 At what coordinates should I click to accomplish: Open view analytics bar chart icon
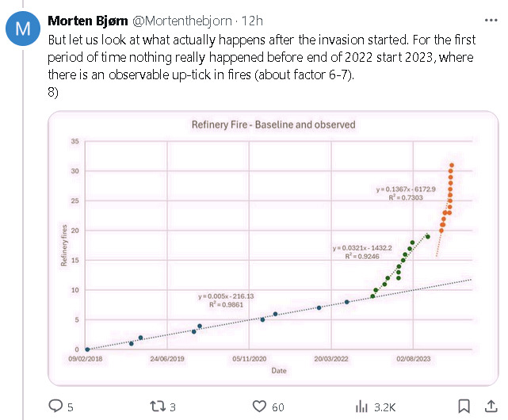361,407
